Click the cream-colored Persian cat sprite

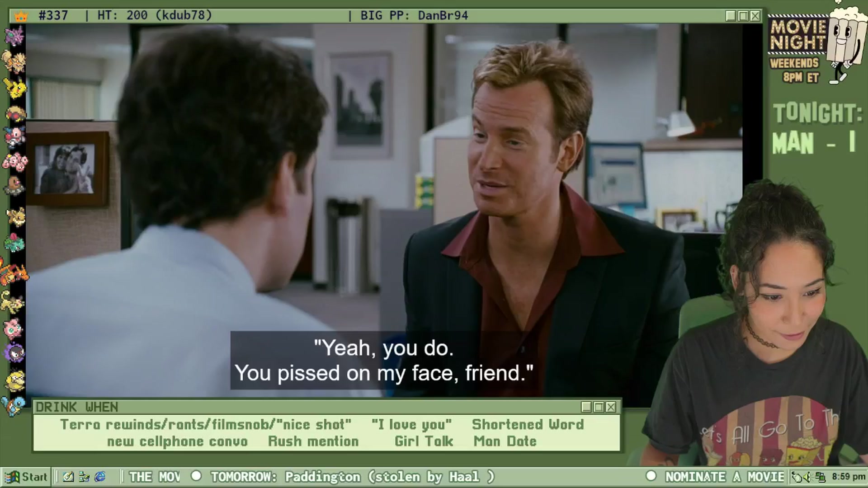[x=13, y=302]
